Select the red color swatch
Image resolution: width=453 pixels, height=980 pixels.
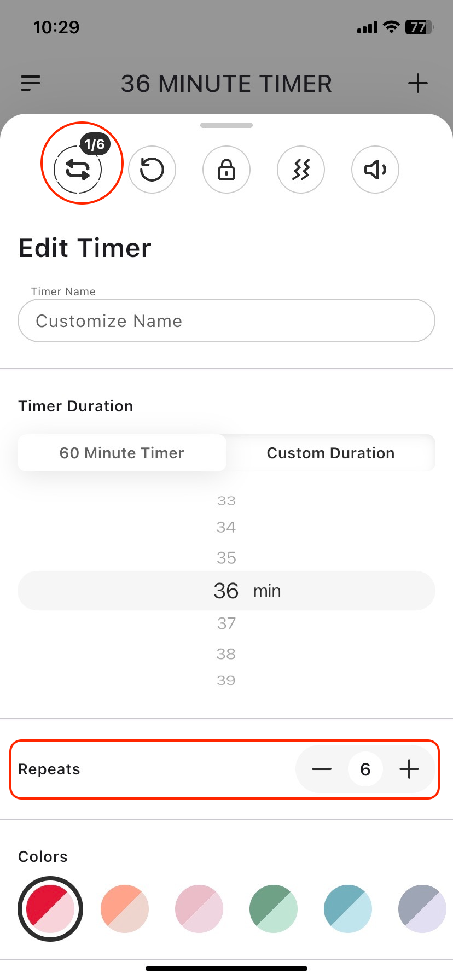tap(50, 909)
